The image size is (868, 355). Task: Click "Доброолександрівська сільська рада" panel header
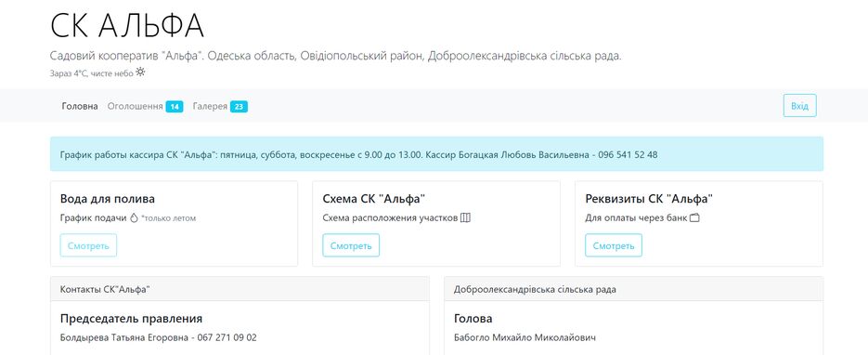coord(633,289)
